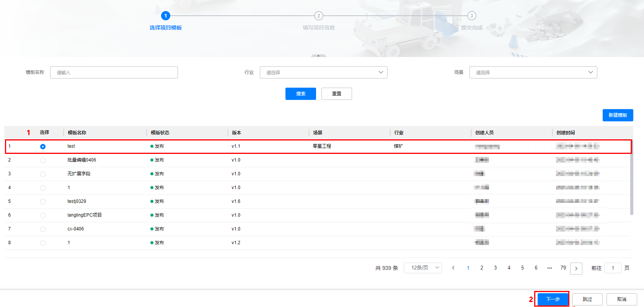
Task: Select the radio button for 批量编辑0406
Action: 43,160
